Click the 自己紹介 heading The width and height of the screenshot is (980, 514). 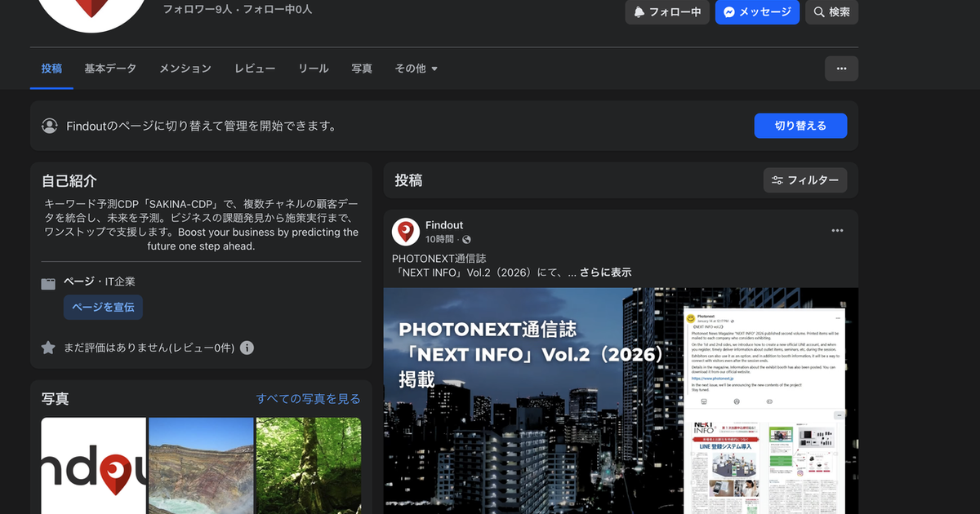coord(69,181)
